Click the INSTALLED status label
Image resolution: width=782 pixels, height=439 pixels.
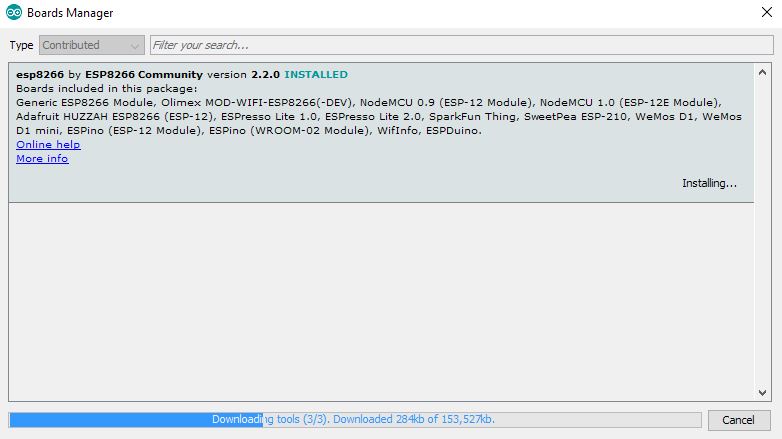pyautogui.click(x=316, y=74)
